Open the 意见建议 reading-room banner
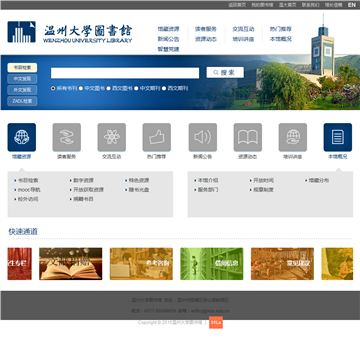The image size is (360, 360). [x=282, y=264]
